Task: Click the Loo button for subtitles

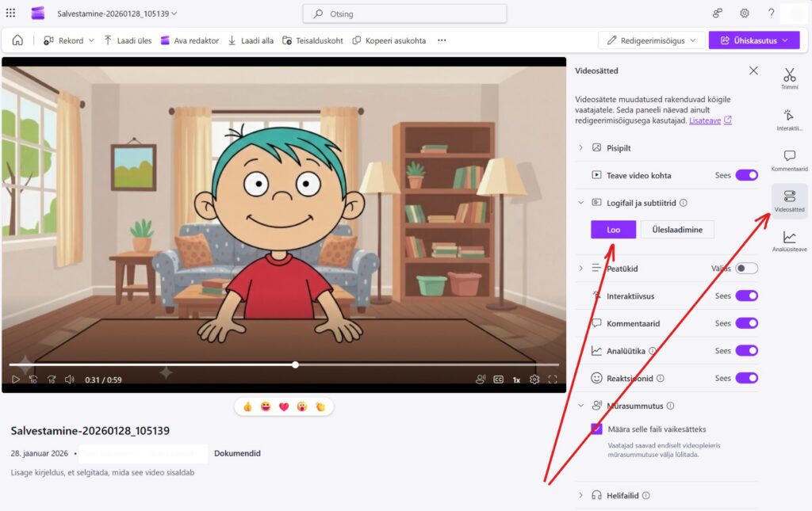Action: (x=613, y=230)
